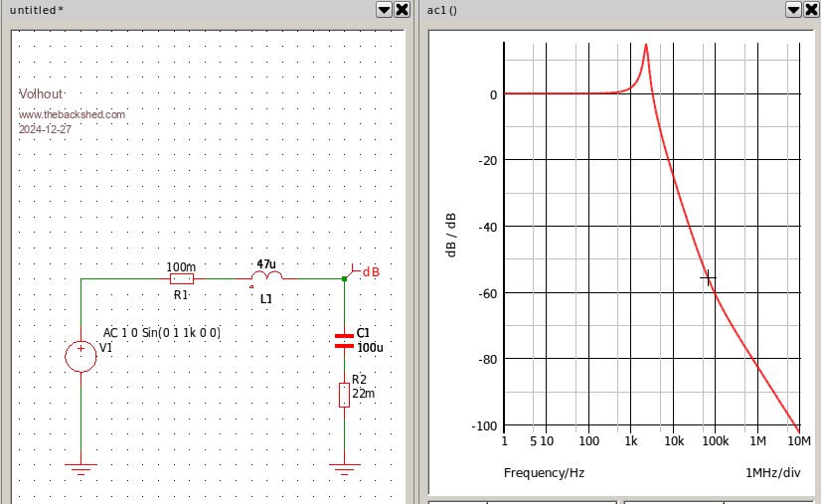Open the untitled schematic pane dropdown arrow
The image size is (821, 504).
click(x=384, y=9)
